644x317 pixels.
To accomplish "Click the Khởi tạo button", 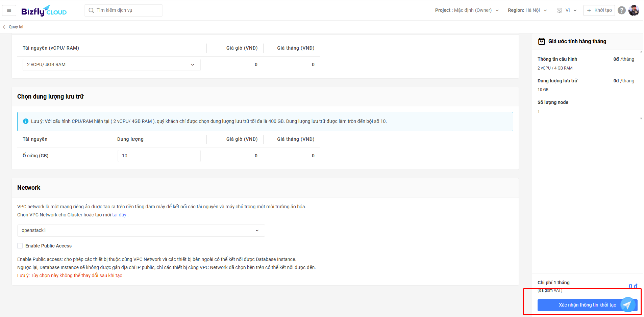I will [x=599, y=10].
